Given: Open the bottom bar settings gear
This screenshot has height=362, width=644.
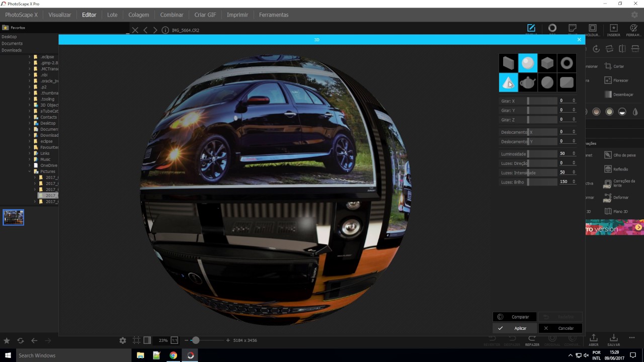Looking at the screenshot, I should 123,340.
